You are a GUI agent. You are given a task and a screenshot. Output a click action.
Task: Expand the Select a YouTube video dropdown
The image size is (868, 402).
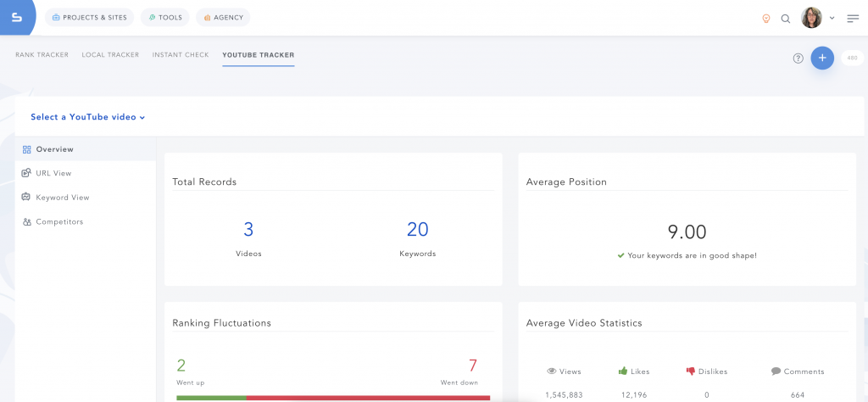pyautogui.click(x=87, y=117)
